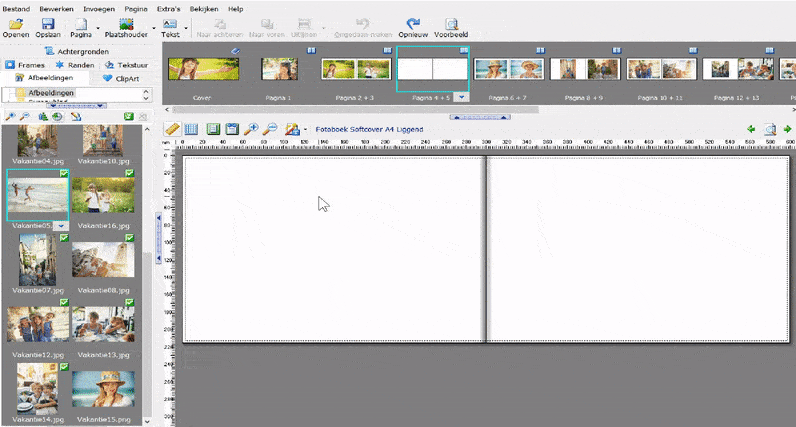Viewport: 796px width, 427px height.
Task: Open the dropdown under the Pagina 4 + 5 thumbnail
Action: point(462,97)
